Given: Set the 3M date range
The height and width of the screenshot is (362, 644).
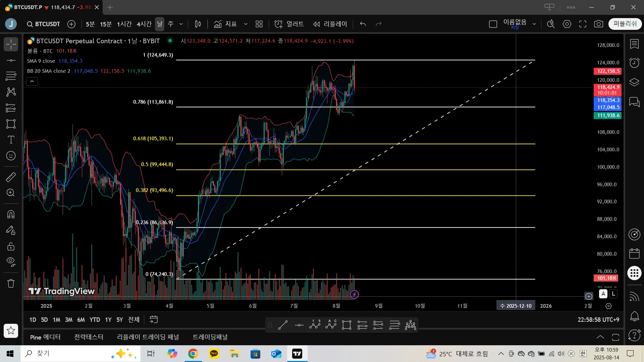Looking at the screenshot, I should coord(68,320).
